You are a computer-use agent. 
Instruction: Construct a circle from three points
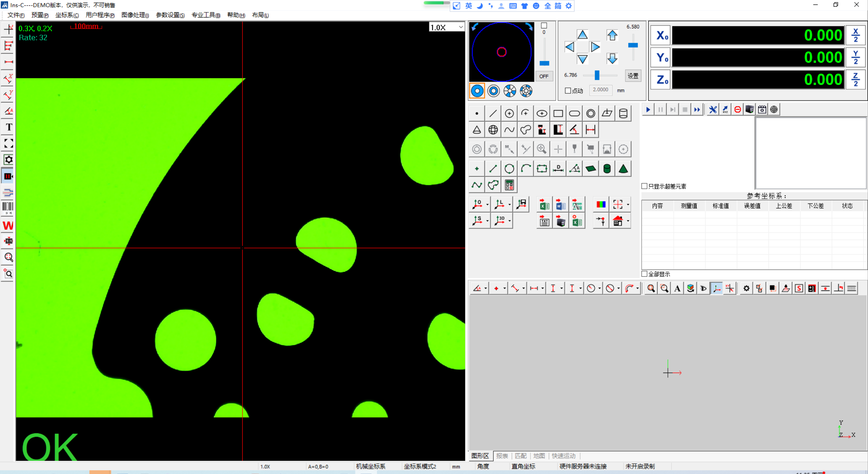point(509,169)
